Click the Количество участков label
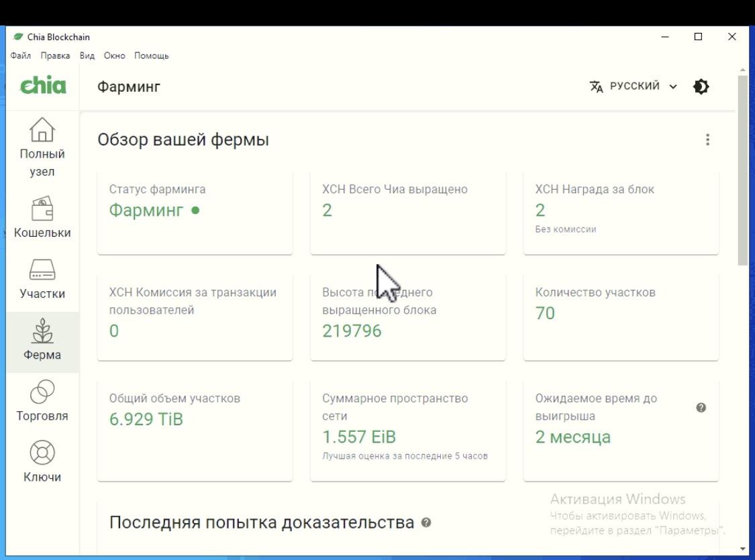Image resolution: width=755 pixels, height=560 pixels. 595,292
